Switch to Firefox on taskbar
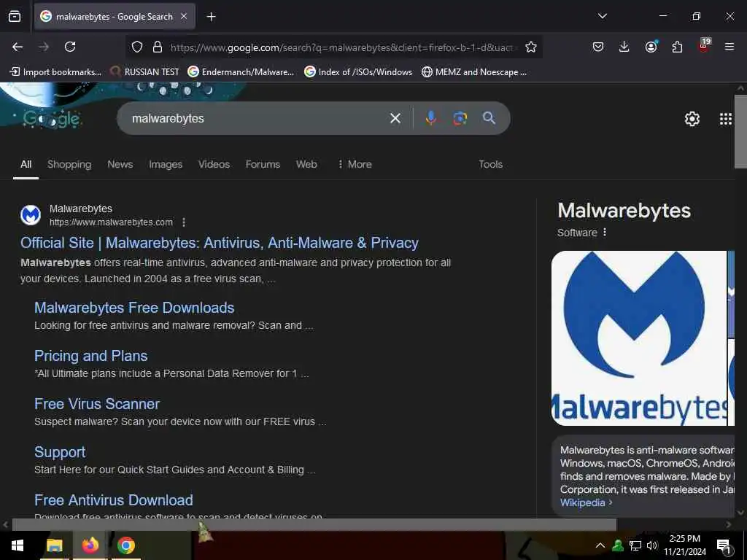Image resolution: width=747 pixels, height=560 pixels. pyautogui.click(x=90, y=545)
